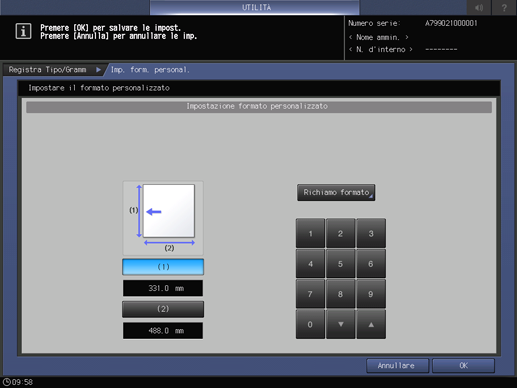517x388 pixels.
Task: Tap keypad digit 0
Action: [310, 324]
